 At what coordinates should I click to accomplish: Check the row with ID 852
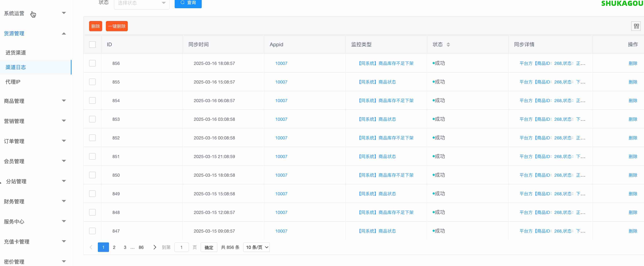92,138
